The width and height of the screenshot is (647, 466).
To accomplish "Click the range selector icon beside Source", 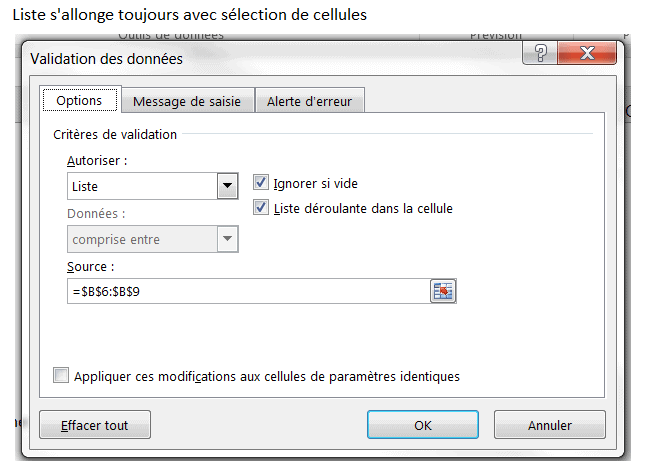I will point(442,291).
